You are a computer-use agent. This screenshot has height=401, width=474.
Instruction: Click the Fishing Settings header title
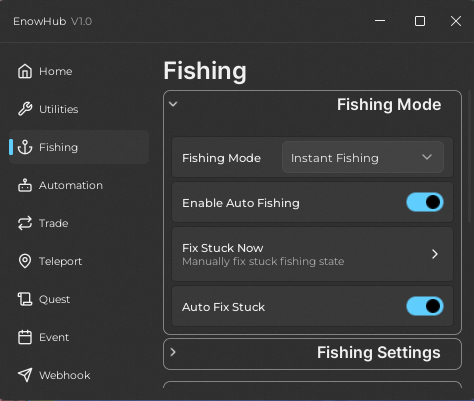click(x=379, y=353)
